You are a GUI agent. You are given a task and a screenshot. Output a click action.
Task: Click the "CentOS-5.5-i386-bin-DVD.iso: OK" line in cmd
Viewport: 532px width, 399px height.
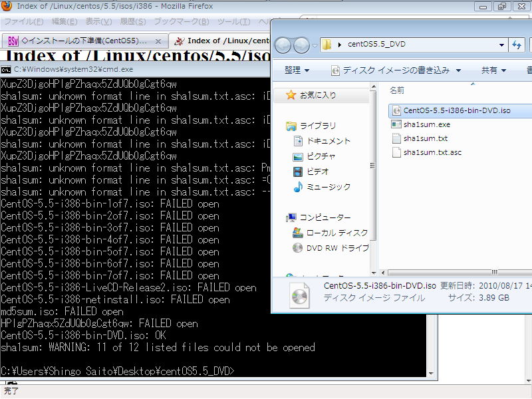pyautogui.click(x=84, y=336)
